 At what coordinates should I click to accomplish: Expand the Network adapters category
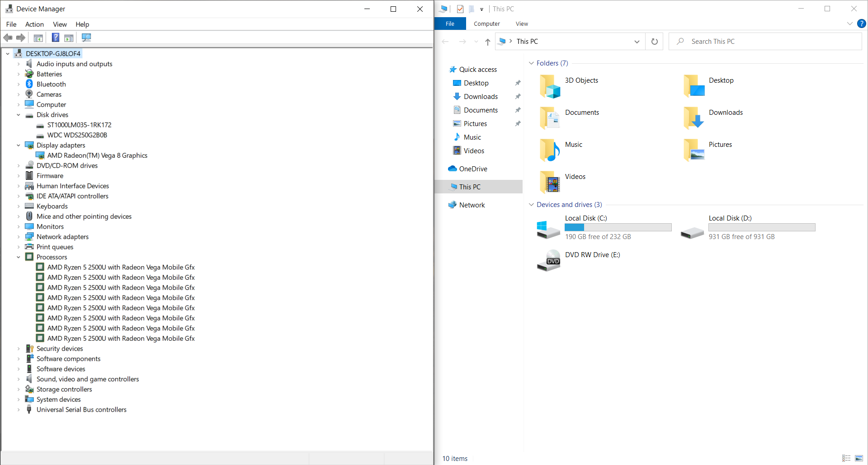tap(19, 237)
